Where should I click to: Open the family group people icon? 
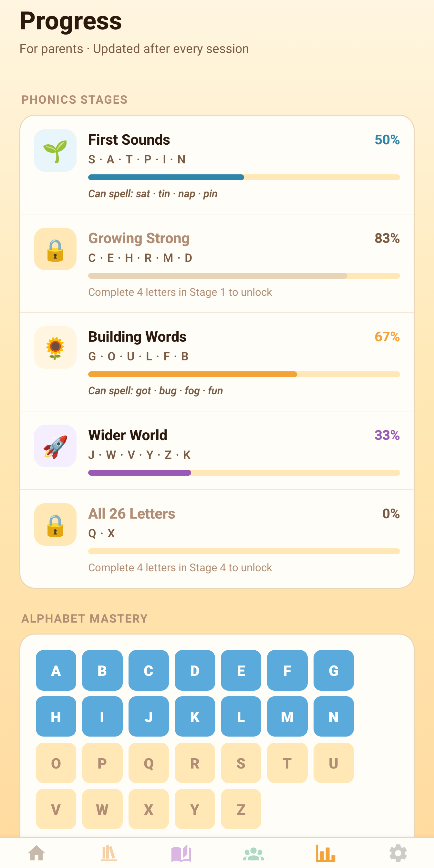click(253, 853)
